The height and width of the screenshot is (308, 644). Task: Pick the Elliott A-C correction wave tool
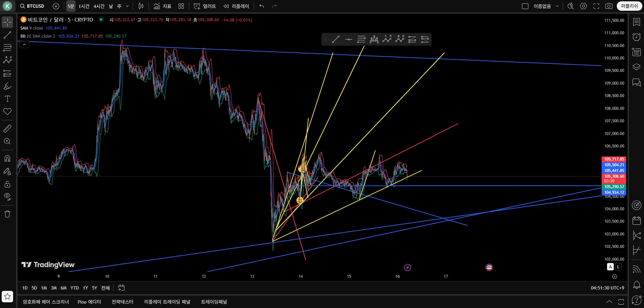(400, 40)
